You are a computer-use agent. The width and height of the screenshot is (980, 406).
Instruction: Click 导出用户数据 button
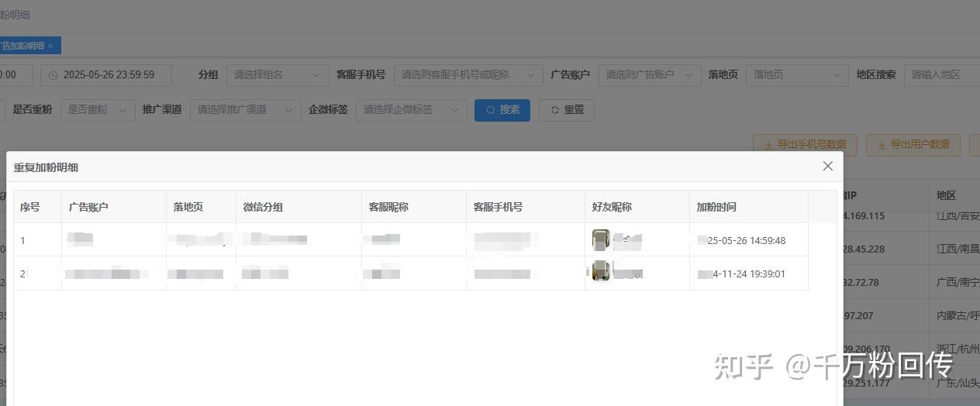click(913, 145)
